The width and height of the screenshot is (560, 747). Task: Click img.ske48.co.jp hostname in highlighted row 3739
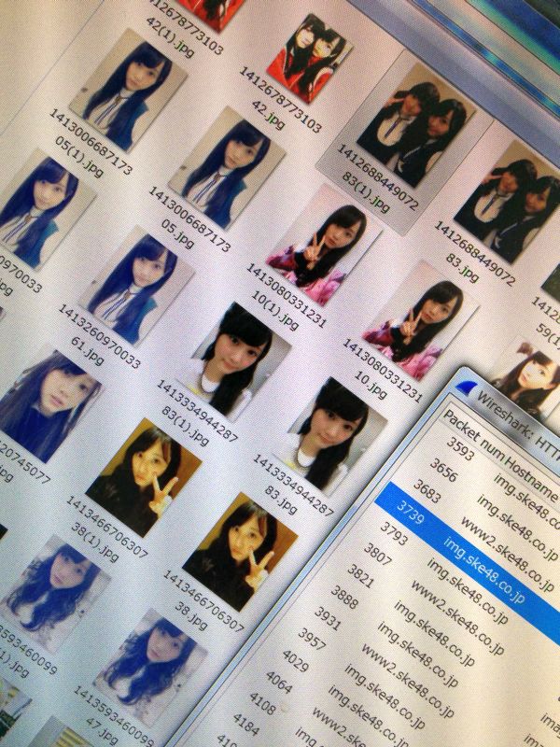[x=483, y=570]
